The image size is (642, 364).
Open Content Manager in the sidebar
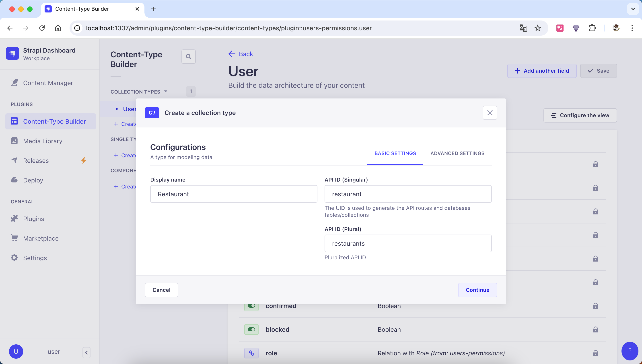pos(48,83)
